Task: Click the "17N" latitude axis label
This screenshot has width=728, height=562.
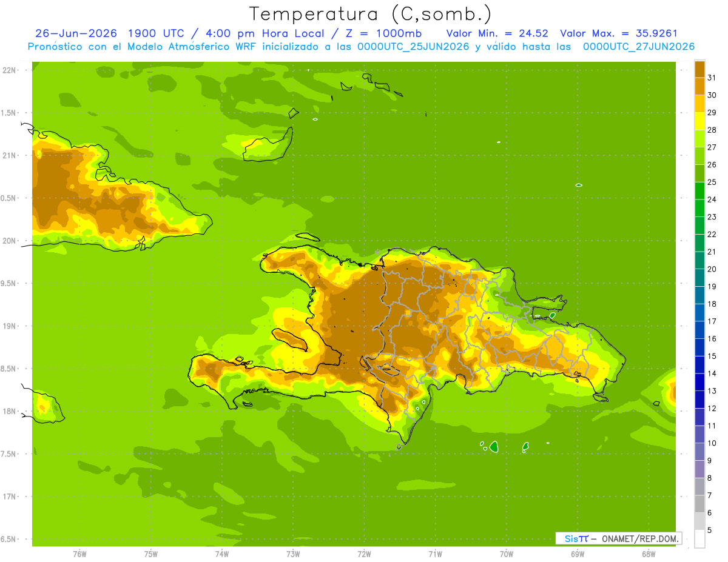Action: pyautogui.click(x=9, y=497)
